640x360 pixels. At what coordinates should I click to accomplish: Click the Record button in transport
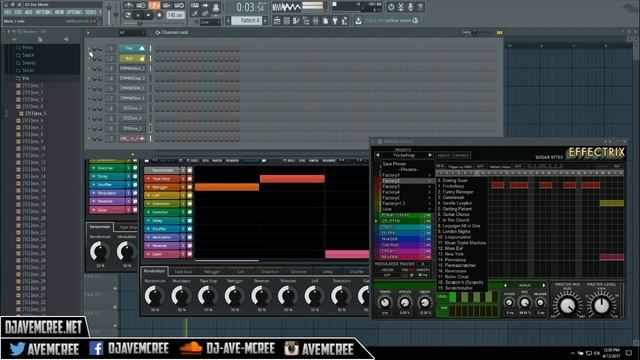[159, 15]
